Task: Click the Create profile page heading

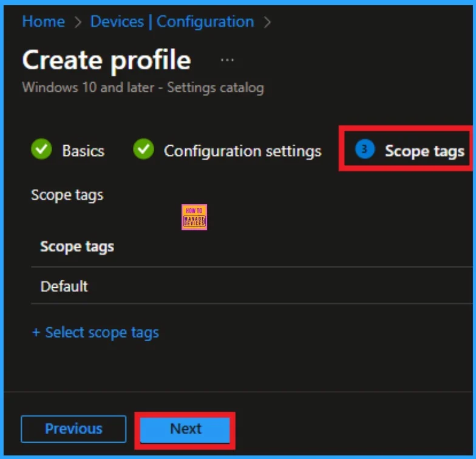Action: (x=106, y=60)
